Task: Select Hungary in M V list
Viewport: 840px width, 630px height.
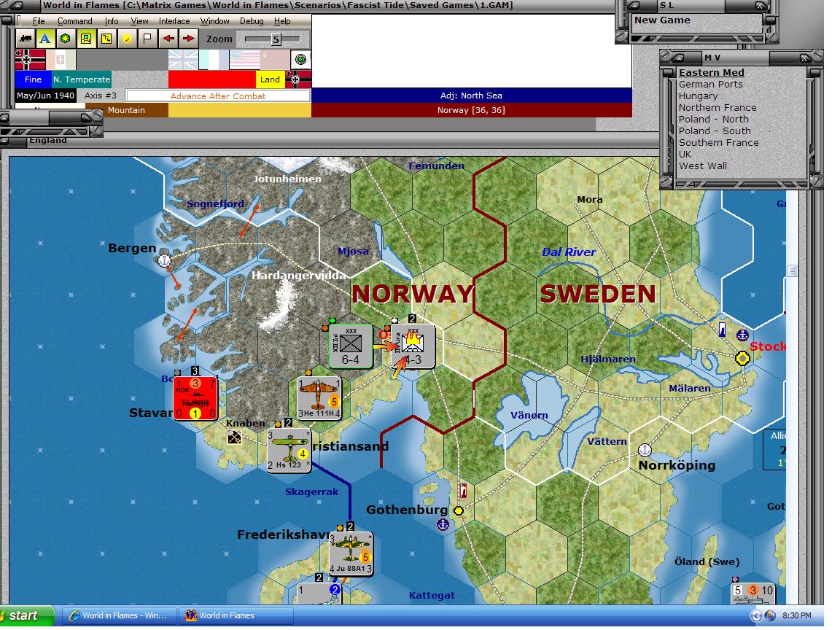Action: click(x=698, y=96)
